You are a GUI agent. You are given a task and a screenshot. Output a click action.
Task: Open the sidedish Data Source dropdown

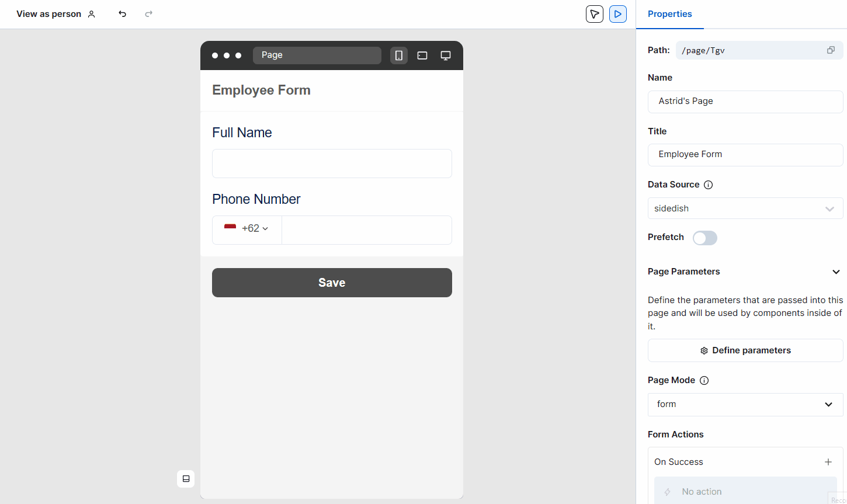tap(745, 208)
